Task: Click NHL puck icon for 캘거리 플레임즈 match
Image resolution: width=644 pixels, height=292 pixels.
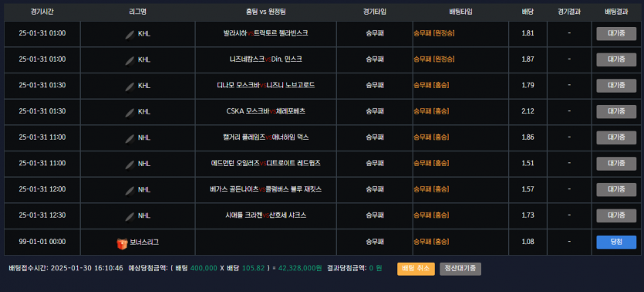Action: (130, 138)
